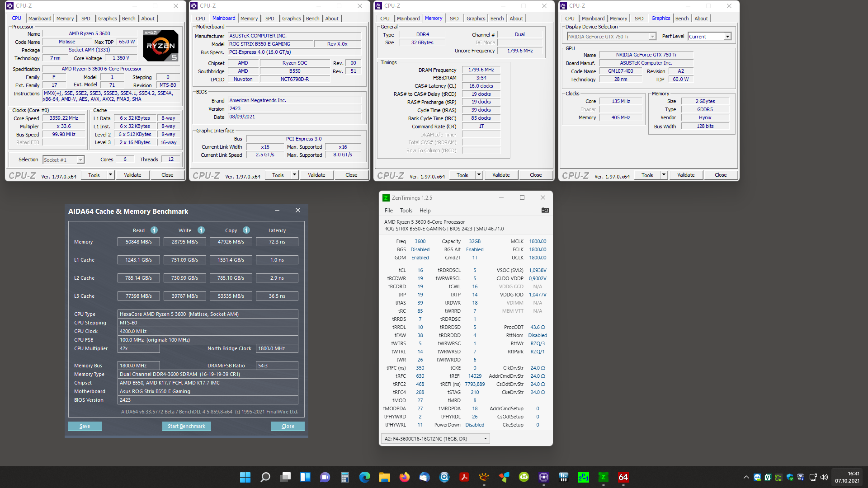Switch to SPD tab in Memory CPU-Z window
The image size is (868, 488).
[454, 19]
